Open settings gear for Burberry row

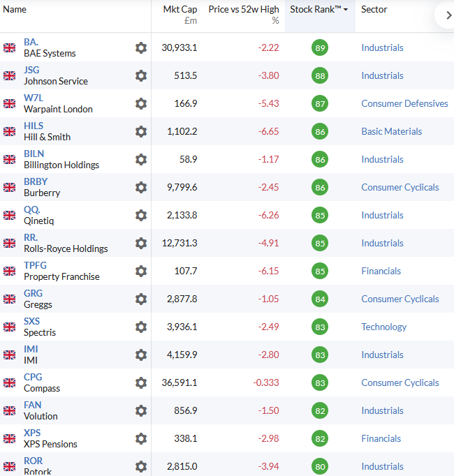point(141,188)
